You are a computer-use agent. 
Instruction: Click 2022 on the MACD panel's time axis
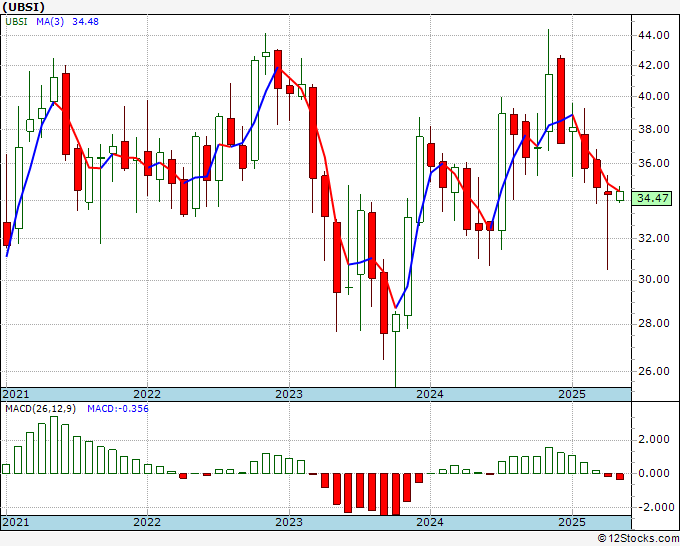[147, 522]
